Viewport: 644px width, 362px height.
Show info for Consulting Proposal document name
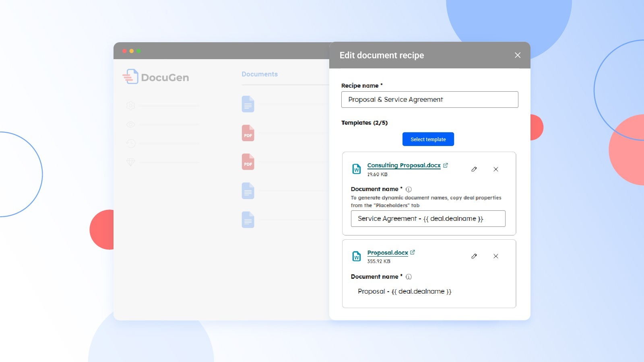tap(409, 189)
